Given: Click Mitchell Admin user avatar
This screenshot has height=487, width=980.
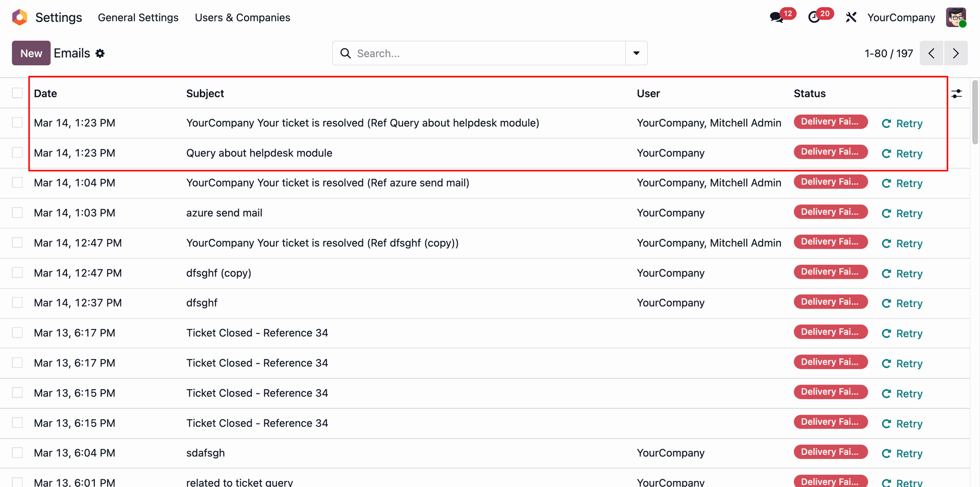Looking at the screenshot, I should click(955, 17).
